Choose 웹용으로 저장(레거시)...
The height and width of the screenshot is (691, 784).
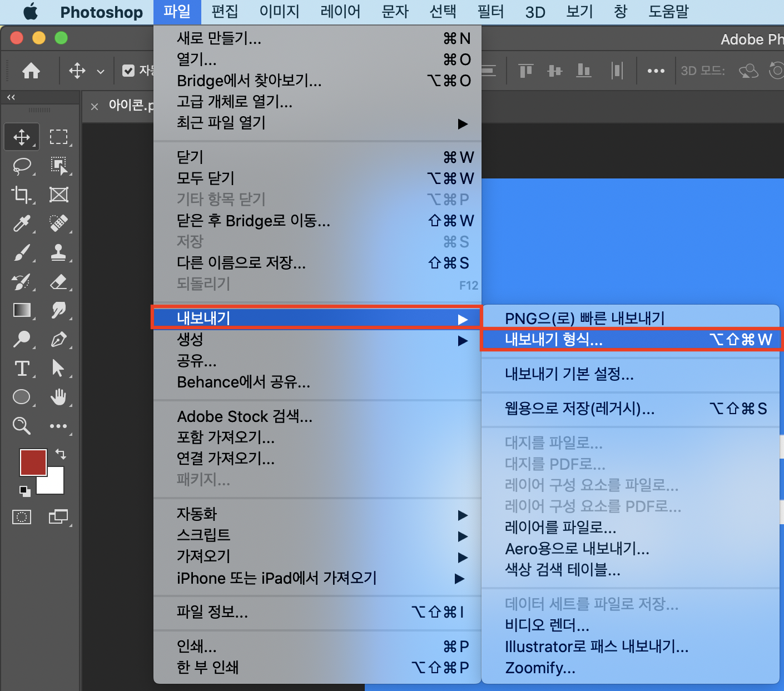tap(631, 409)
